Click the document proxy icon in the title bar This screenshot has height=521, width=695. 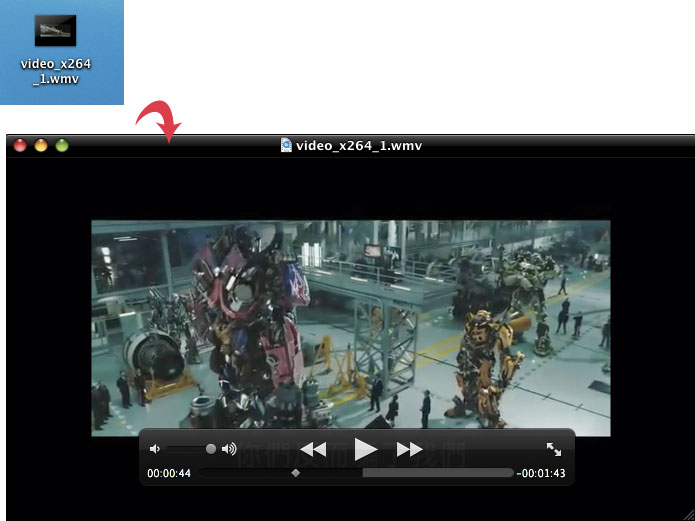(286, 145)
